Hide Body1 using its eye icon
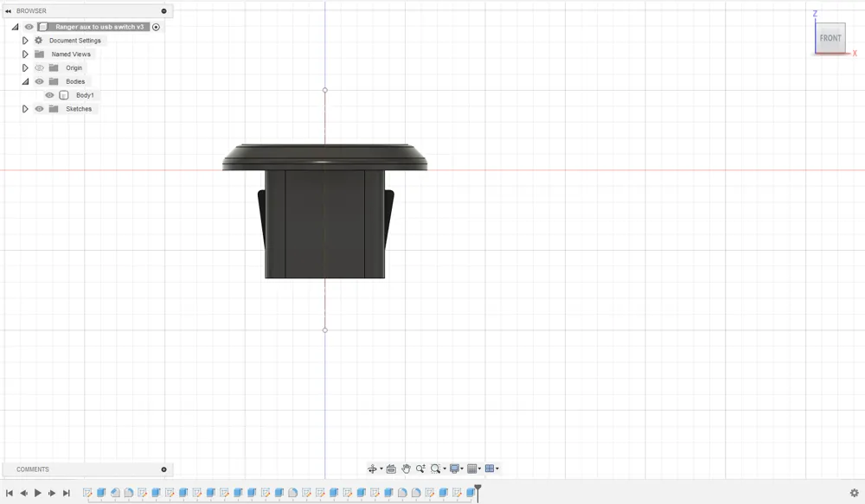The image size is (865, 504). (x=49, y=95)
